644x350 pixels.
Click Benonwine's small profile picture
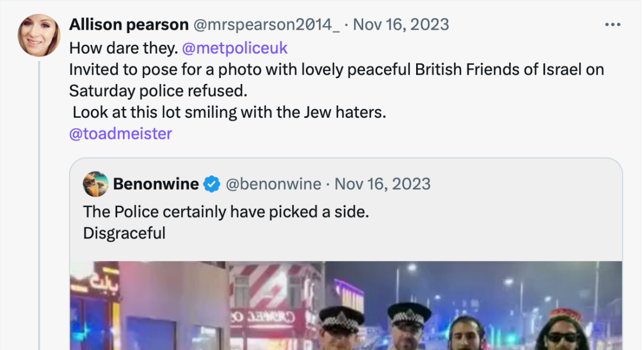coord(96,184)
